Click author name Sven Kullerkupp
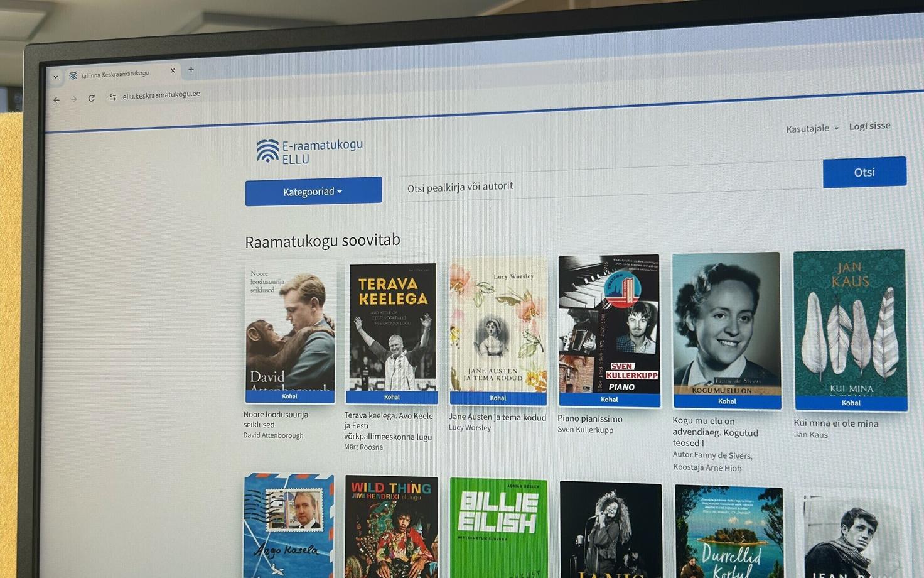Image resolution: width=924 pixels, height=578 pixels. (x=585, y=430)
